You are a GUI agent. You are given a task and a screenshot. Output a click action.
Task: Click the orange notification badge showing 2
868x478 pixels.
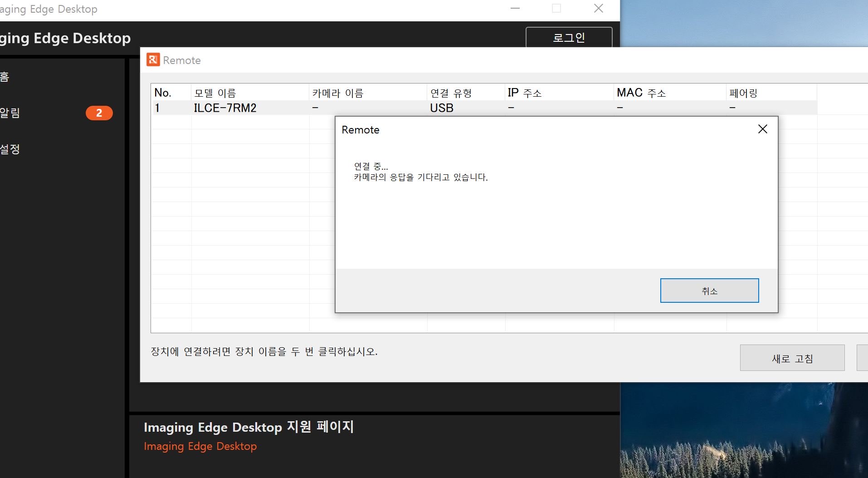pos(99,113)
